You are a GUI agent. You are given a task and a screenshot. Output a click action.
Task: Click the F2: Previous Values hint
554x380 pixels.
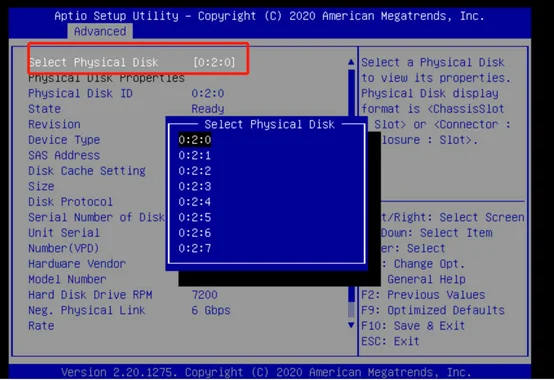(x=423, y=295)
